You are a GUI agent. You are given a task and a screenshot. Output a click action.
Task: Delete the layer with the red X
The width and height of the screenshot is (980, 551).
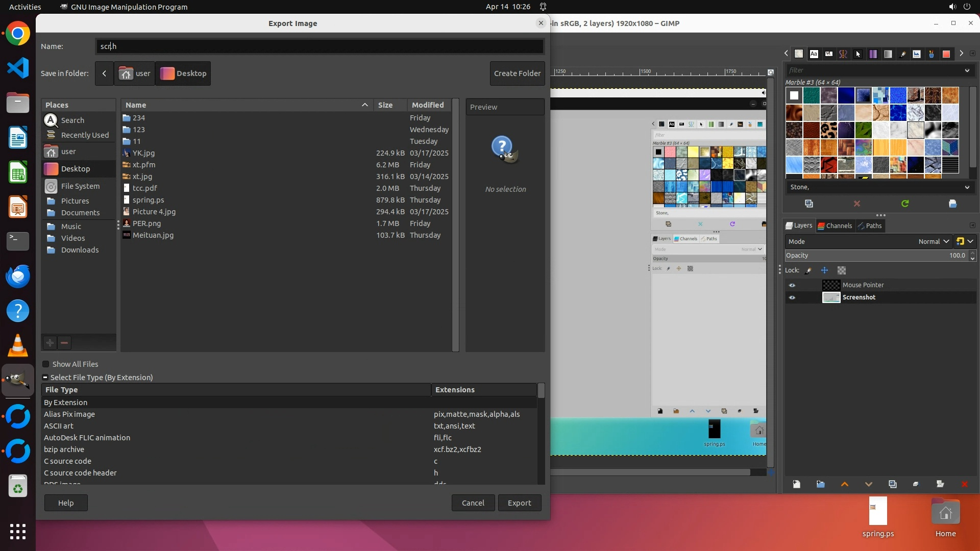pyautogui.click(x=964, y=484)
